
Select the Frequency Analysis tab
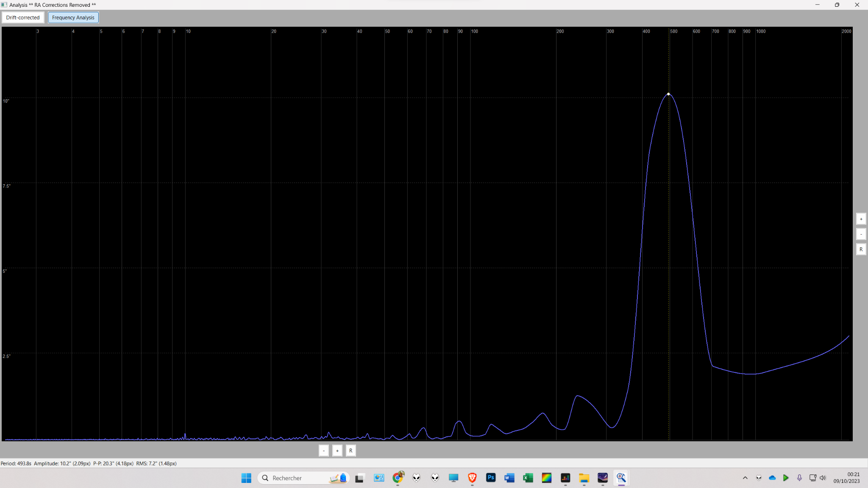[x=73, y=17]
